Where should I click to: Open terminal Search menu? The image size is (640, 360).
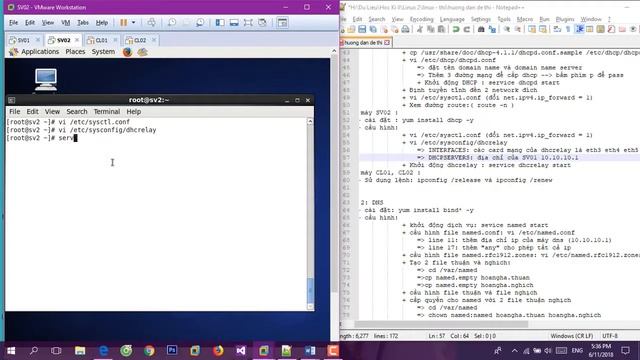click(x=77, y=111)
